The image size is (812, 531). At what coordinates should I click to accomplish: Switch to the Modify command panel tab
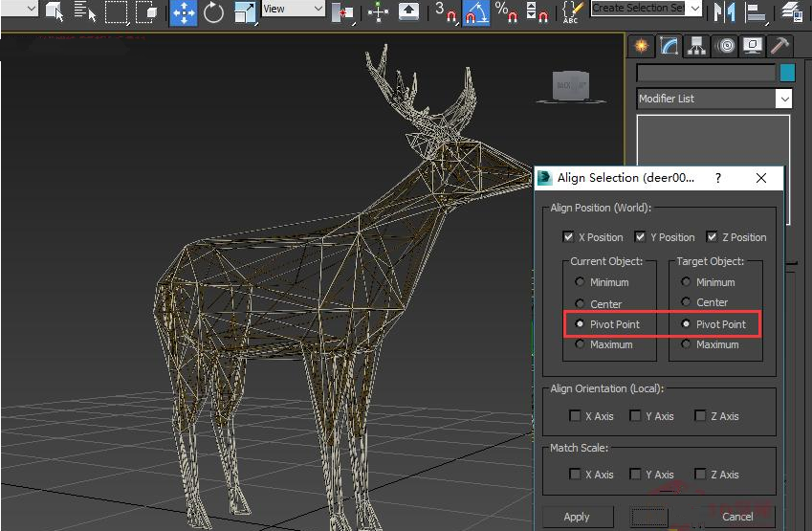coord(669,46)
